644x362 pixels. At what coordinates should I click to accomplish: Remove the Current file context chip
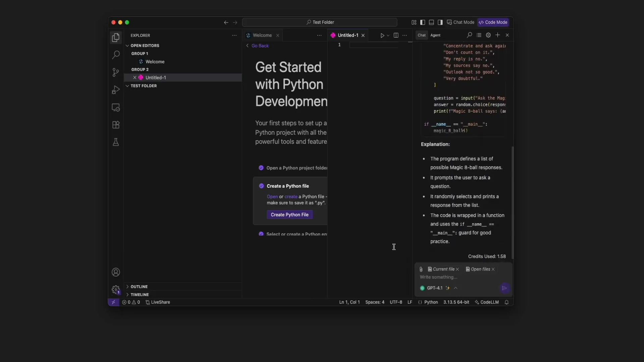coord(457,269)
